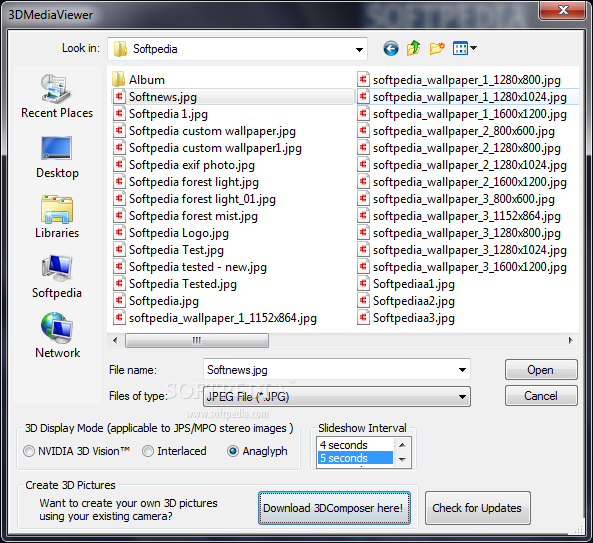Select softpedia_wallpaper_2_1280x1024.jpg
This screenshot has width=593, height=543.
(x=470, y=165)
